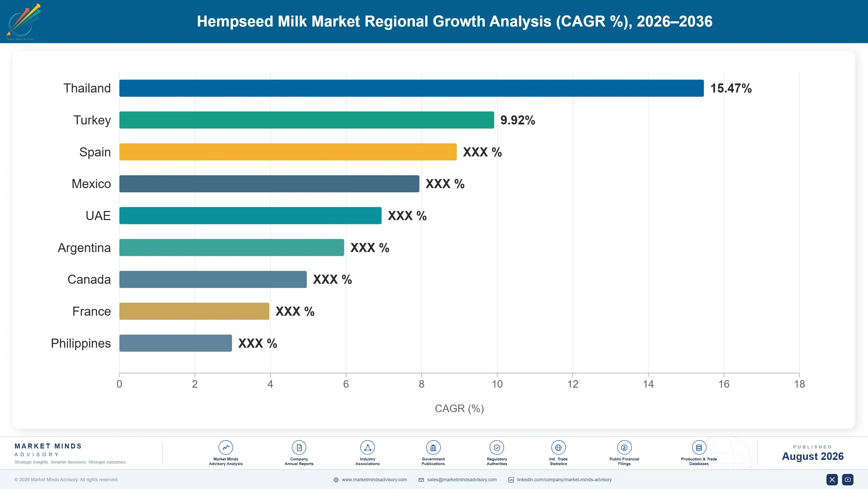The image size is (868, 489).
Task: Click the XXX % label beside Philippines
Action: coord(258,343)
